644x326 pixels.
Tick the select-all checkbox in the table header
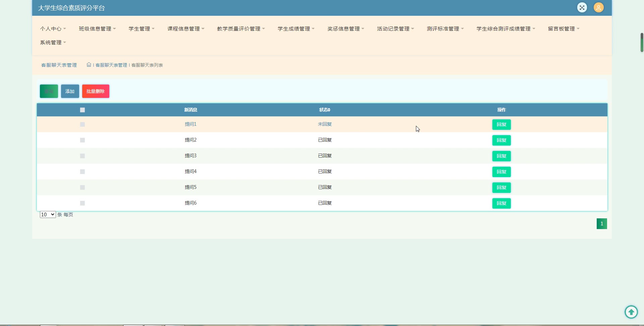pos(83,110)
